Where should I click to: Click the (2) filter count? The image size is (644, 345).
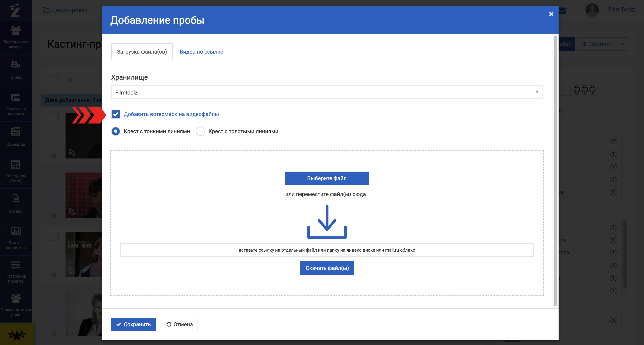[x=613, y=141]
